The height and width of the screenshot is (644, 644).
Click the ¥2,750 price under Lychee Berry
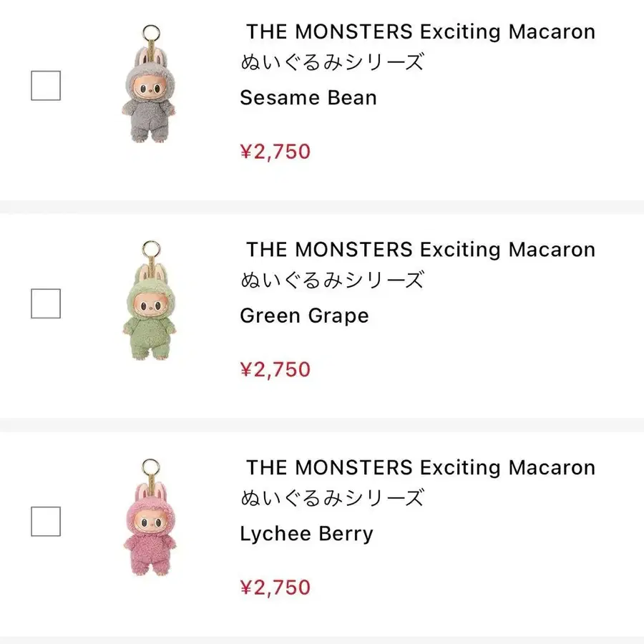coord(275,588)
